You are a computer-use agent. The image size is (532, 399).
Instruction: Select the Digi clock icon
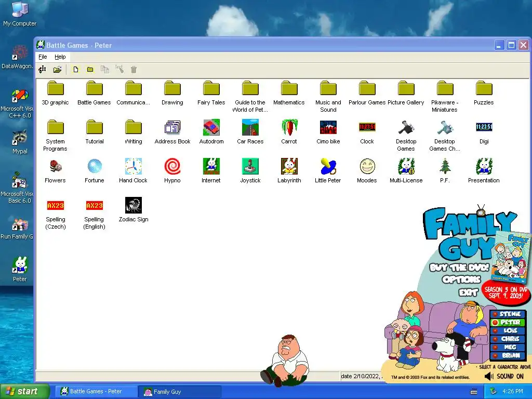pyautogui.click(x=484, y=127)
